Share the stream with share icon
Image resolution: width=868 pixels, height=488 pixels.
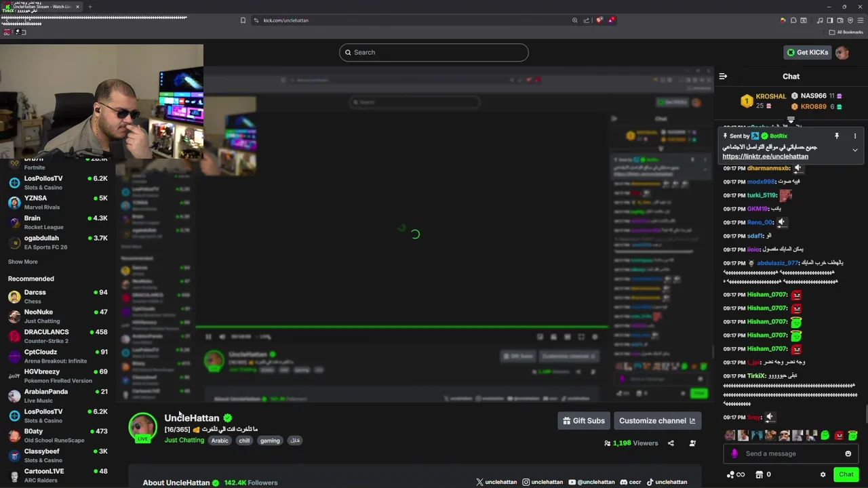671,443
